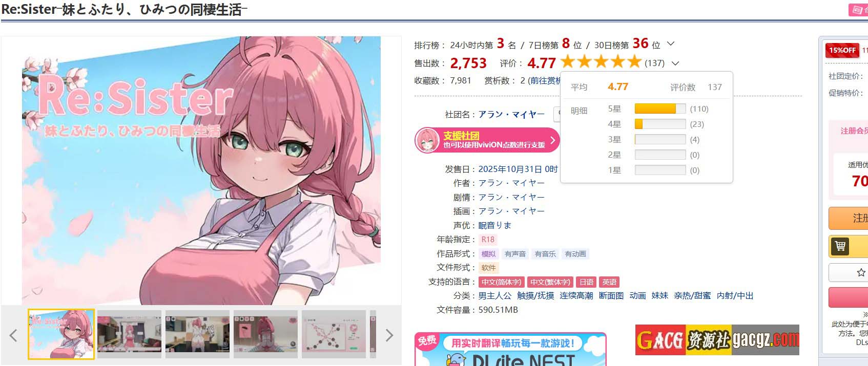Viewport: 868px width, 366px height.
Task: Open circle link アラン・マイヤー next to 社团名
Action: [511, 115]
